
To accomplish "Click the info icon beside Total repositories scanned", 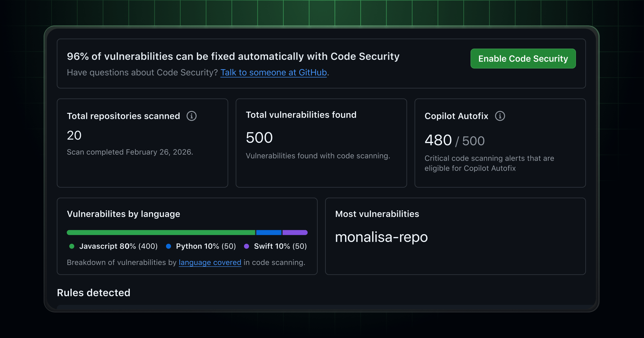I will click(192, 116).
